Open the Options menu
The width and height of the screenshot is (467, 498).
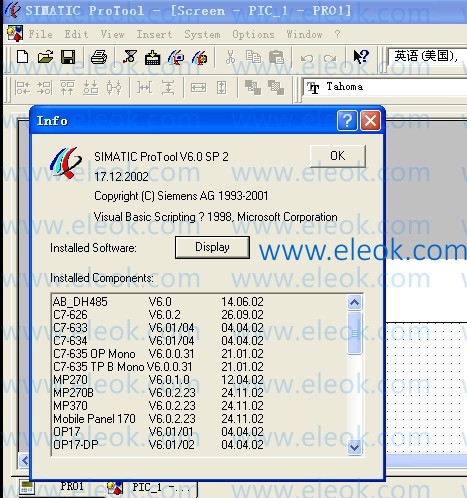pyautogui.click(x=253, y=34)
